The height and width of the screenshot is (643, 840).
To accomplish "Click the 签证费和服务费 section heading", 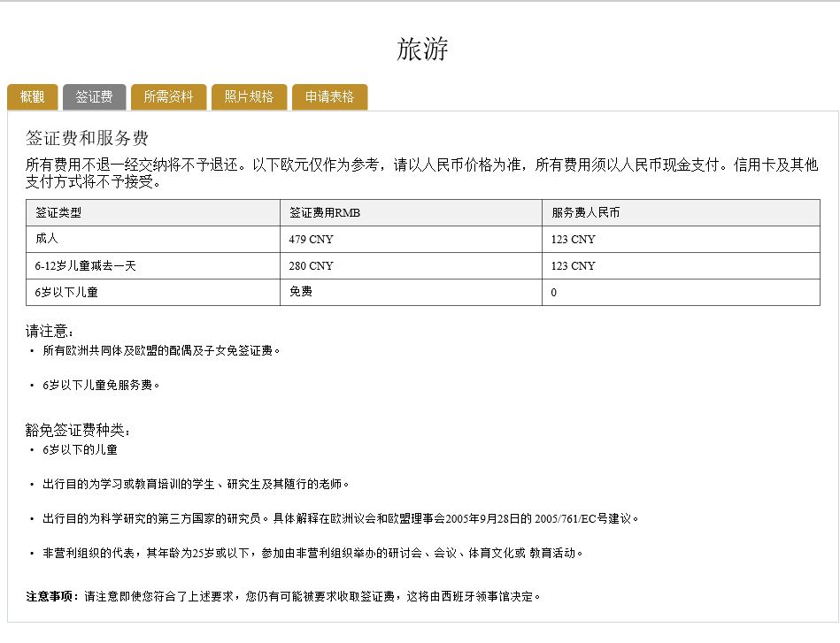I will 87,139.
